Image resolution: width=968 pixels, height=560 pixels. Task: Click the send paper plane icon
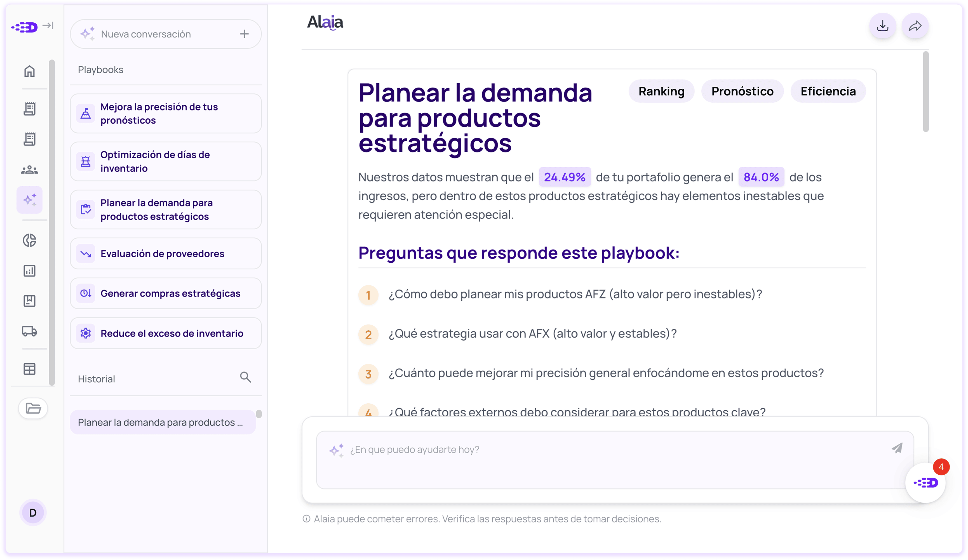click(x=897, y=448)
